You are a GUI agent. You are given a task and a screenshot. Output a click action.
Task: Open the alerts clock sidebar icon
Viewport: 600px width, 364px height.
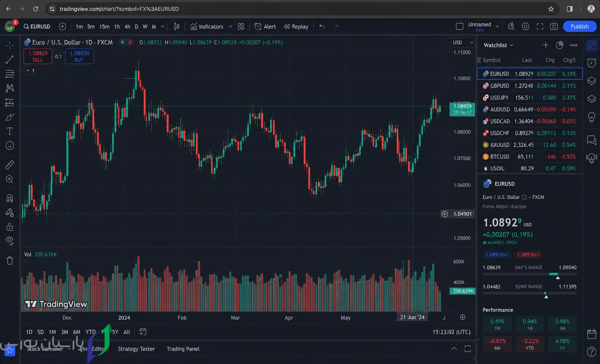pyautogui.click(x=591, y=63)
